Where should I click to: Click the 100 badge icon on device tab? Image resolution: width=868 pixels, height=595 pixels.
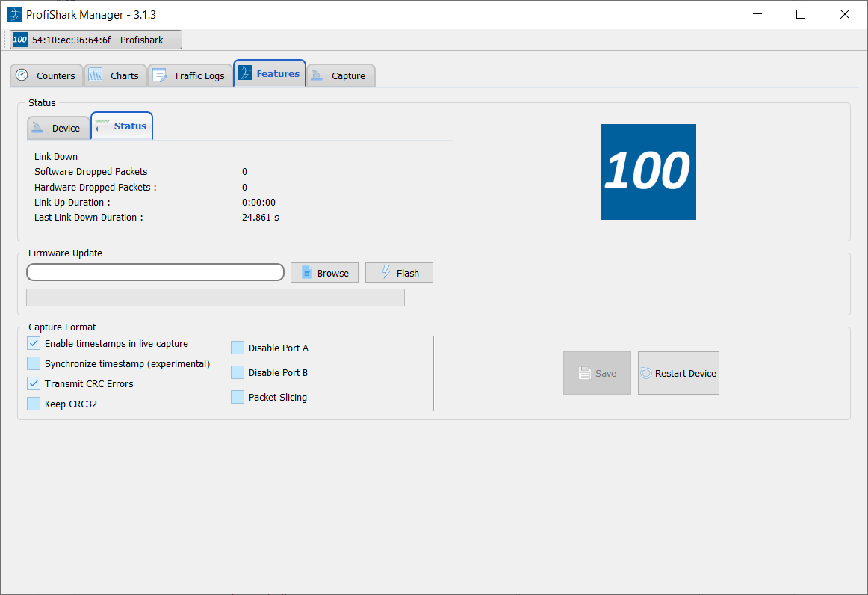point(20,40)
